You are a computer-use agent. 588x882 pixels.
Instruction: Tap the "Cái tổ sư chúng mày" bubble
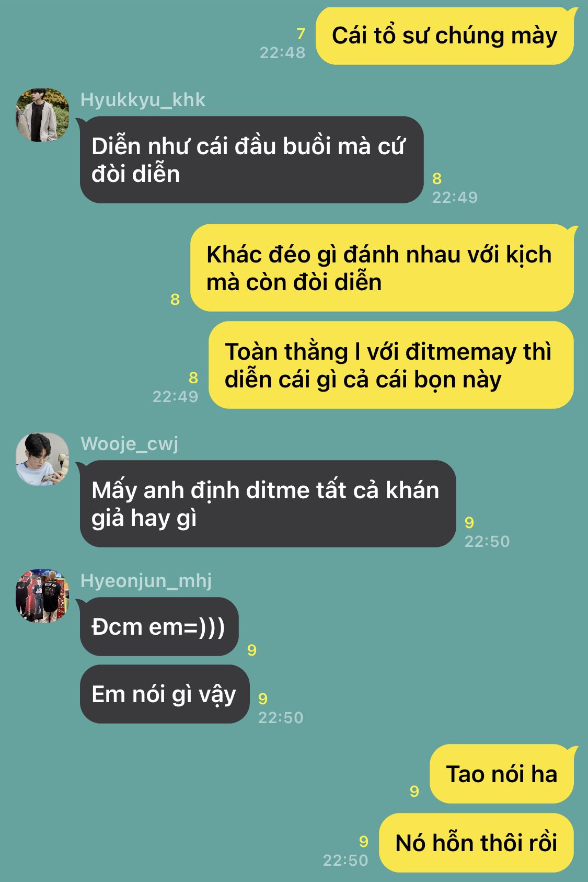pos(445,36)
